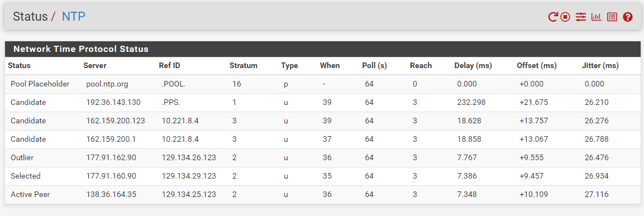This screenshot has height=216, width=644.
Task: Open the status graph chart icon
Action: (596, 17)
